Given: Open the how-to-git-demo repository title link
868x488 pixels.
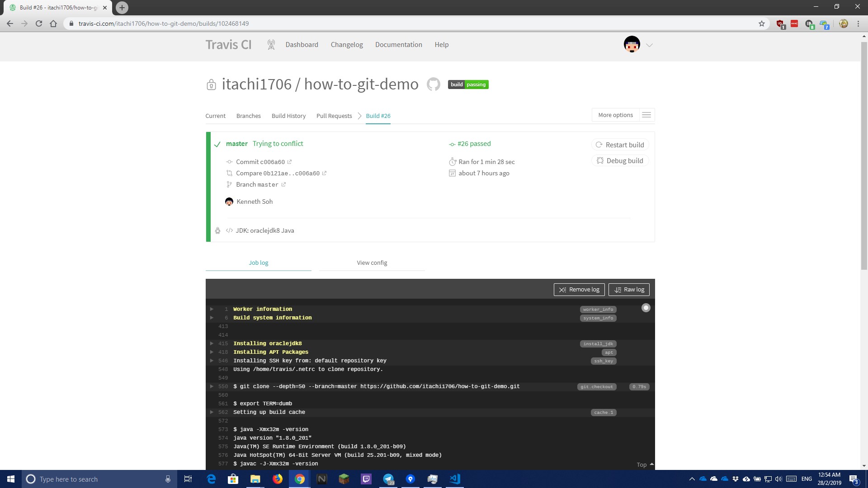Looking at the screenshot, I should pos(361,84).
